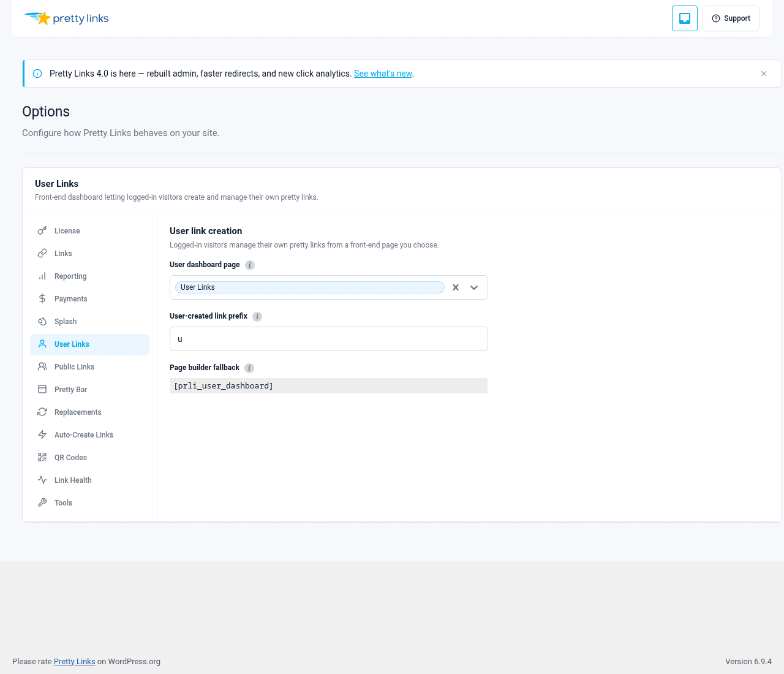Click info icon beside User dashboard page
The width and height of the screenshot is (784, 674).
point(250,265)
